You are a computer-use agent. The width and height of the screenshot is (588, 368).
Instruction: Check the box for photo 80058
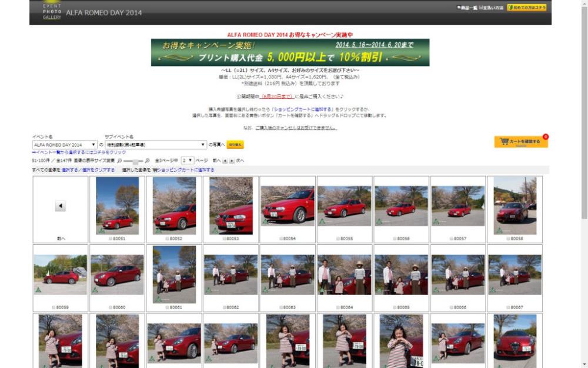click(x=509, y=239)
